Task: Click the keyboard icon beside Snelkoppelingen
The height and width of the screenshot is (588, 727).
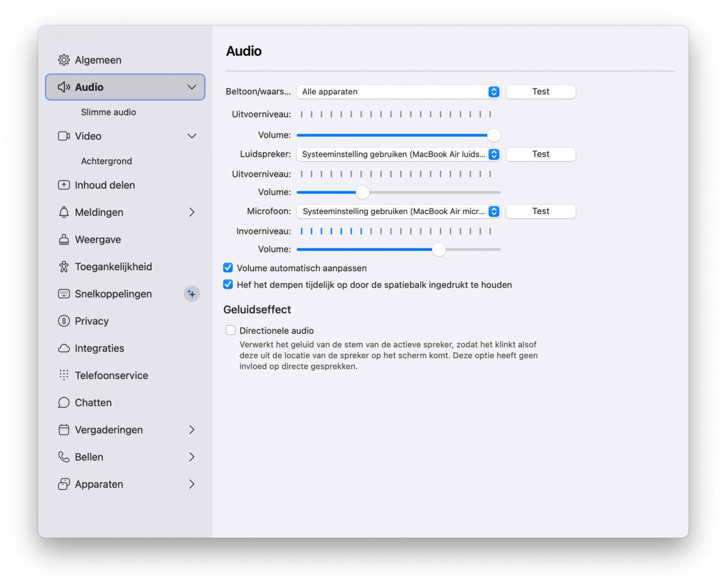Action: (64, 294)
